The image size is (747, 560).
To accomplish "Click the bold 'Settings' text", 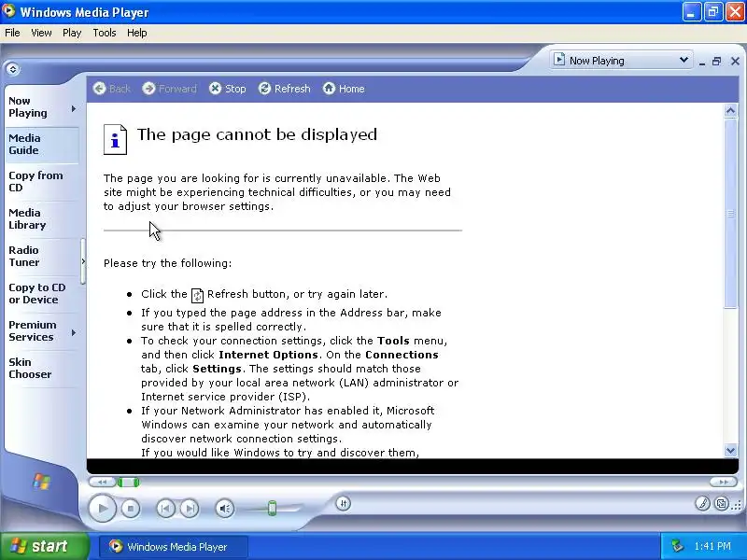I will pos(217,369).
